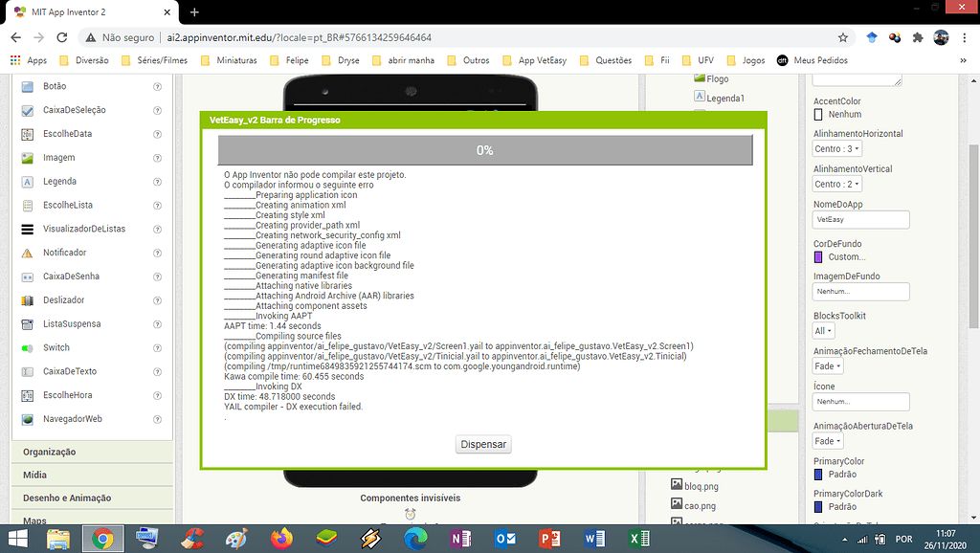The height and width of the screenshot is (553, 980).
Task: Select the NavegadorWeb component icon
Action: [x=28, y=419]
